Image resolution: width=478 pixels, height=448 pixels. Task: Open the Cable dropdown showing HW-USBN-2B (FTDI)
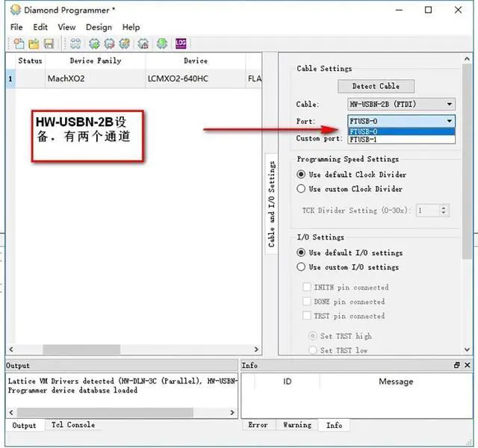coord(401,105)
